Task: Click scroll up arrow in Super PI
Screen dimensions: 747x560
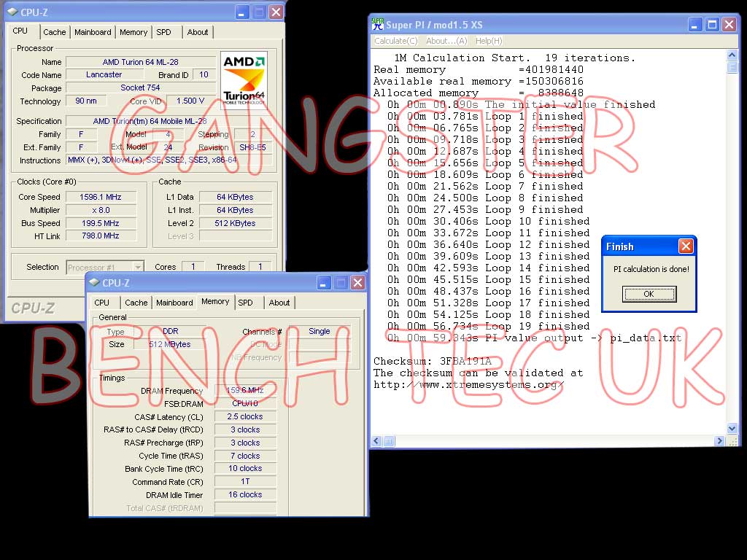Action: point(732,55)
